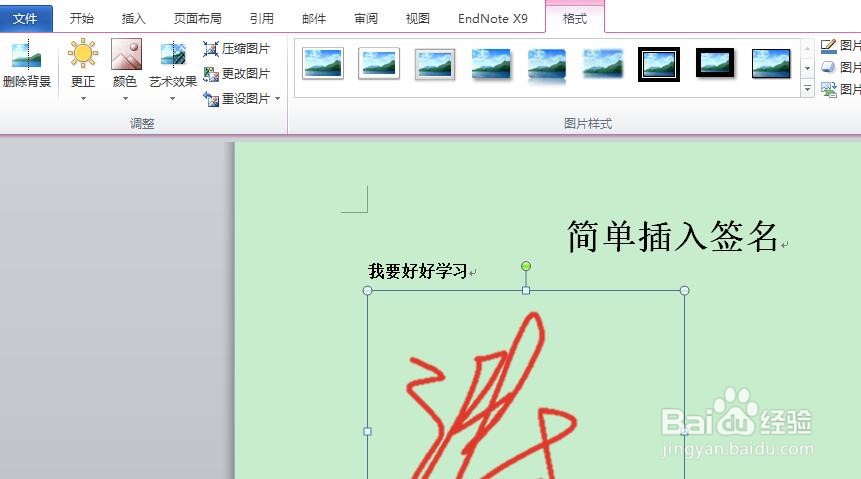This screenshot has width=861, height=479.
Task: Open the EndNote X9 tab
Action: coord(493,19)
